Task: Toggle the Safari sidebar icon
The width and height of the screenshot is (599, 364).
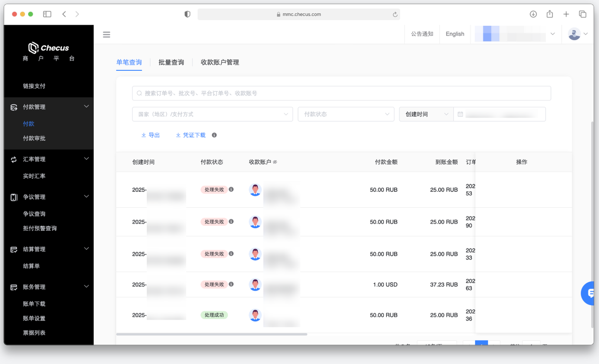Action: click(47, 14)
